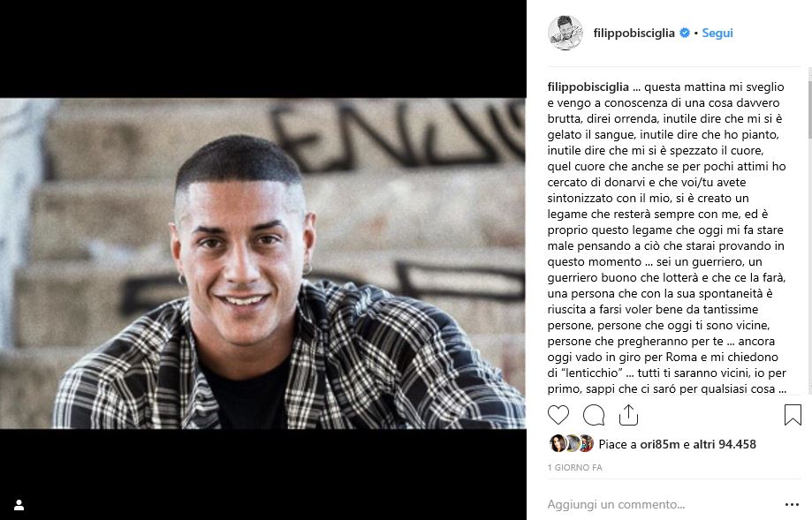This screenshot has height=520, width=812.
Task: Click the verified badge beside filippobisciglia
Action: (685, 33)
